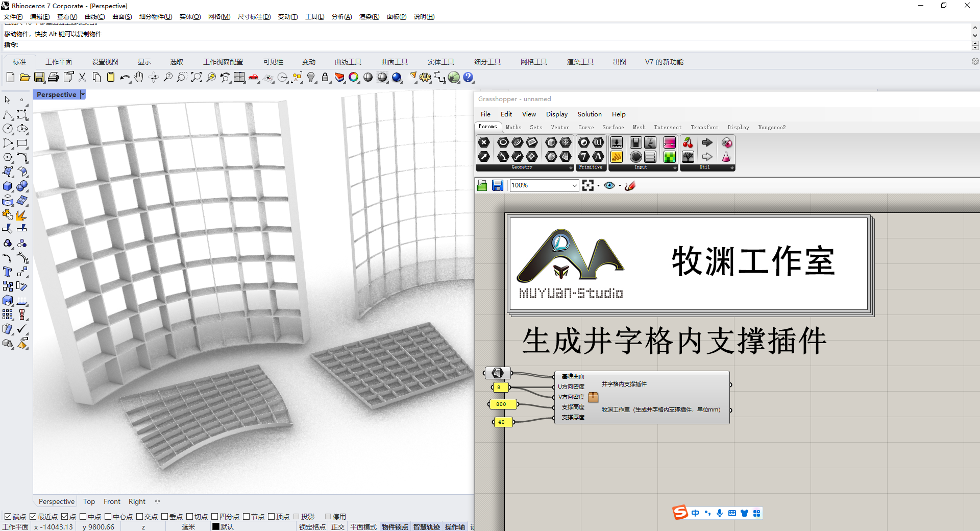Click the red car Named Views icon
980x531 pixels.
(x=254, y=78)
